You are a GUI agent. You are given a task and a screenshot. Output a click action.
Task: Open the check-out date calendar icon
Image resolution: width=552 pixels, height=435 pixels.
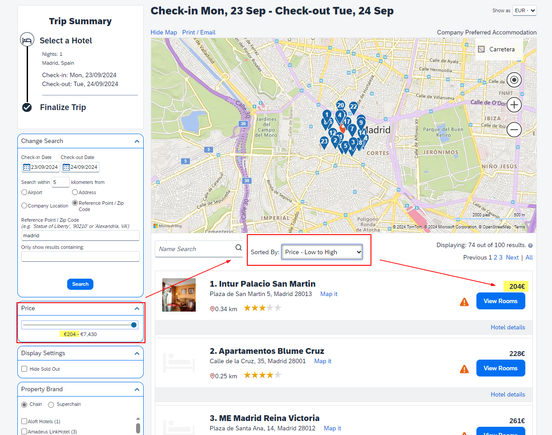66,167
